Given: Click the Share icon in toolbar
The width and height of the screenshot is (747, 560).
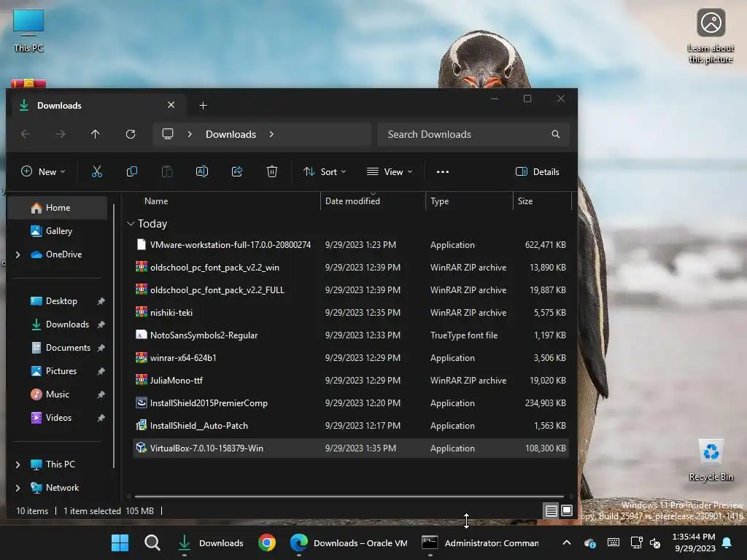Looking at the screenshot, I should pyautogui.click(x=237, y=171).
